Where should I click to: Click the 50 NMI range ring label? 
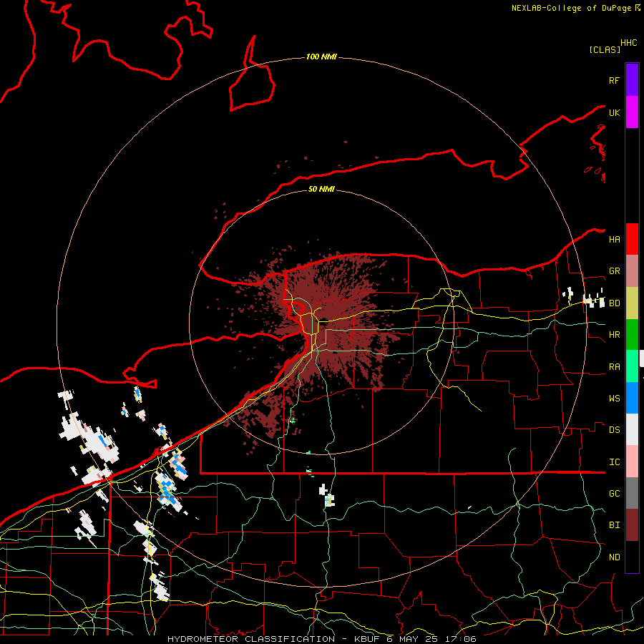(321, 189)
